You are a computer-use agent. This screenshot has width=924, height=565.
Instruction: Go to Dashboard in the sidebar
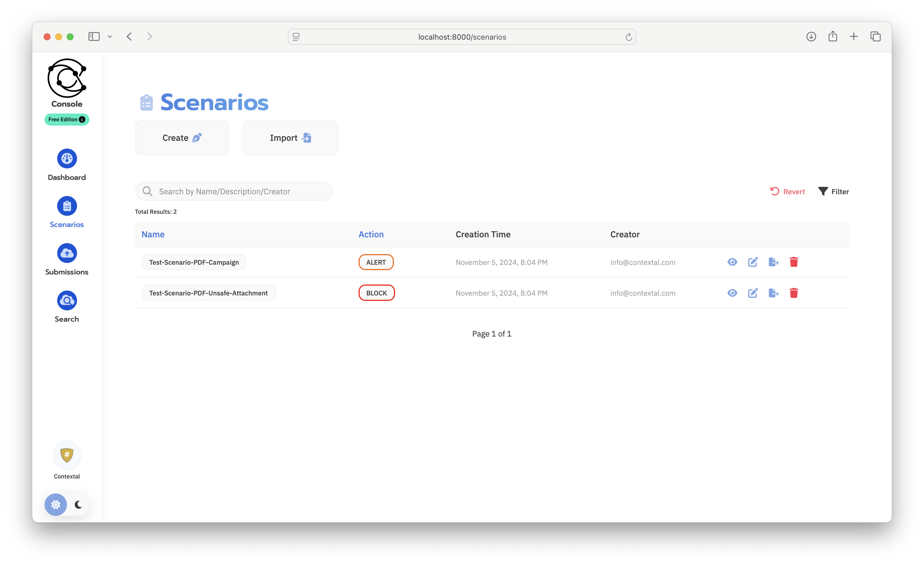point(67,159)
